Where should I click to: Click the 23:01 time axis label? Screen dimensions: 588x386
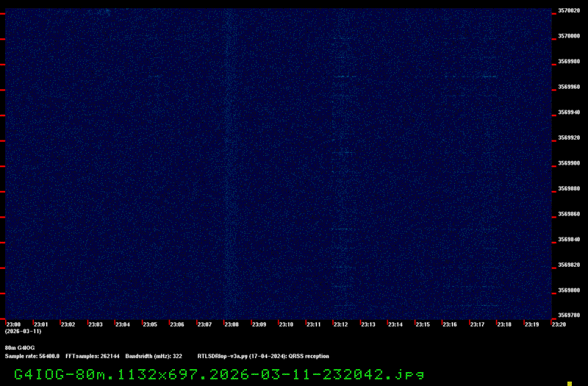[x=41, y=324]
